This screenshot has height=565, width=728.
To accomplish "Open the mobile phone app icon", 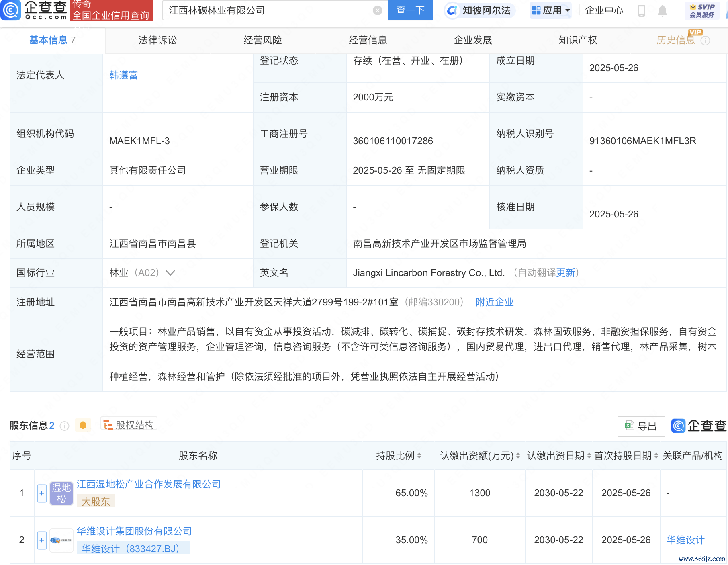I will pos(641,11).
